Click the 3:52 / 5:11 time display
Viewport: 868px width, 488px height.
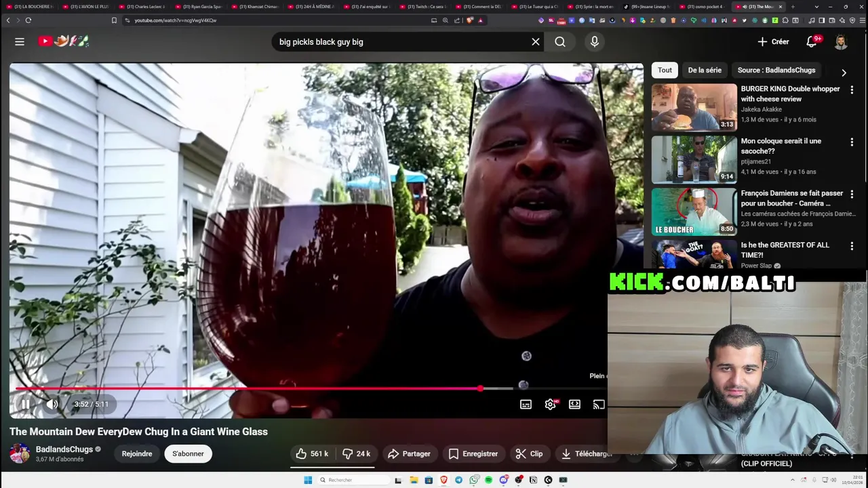pyautogui.click(x=91, y=404)
